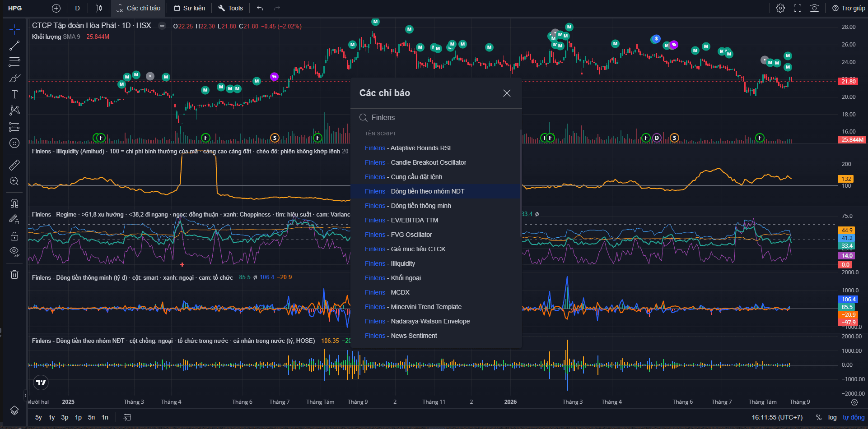Open the forecasting and measurement tools
Image resolution: width=868 pixels, height=429 pixels.
14,127
